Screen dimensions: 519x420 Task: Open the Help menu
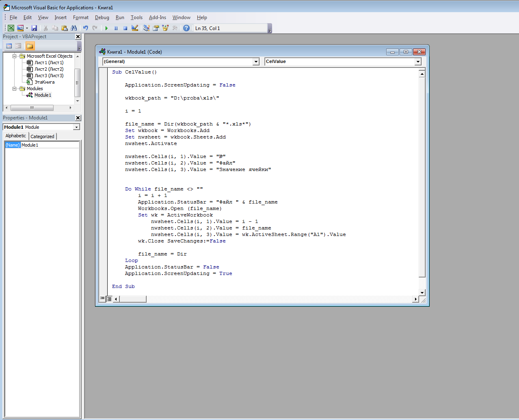202,17
